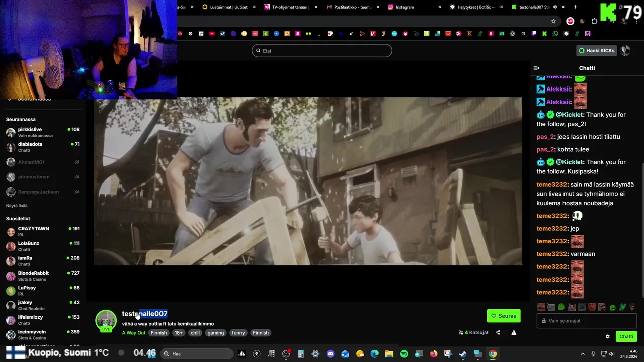Send message with the Chatti button
This screenshot has height=362, width=644.
point(626,336)
